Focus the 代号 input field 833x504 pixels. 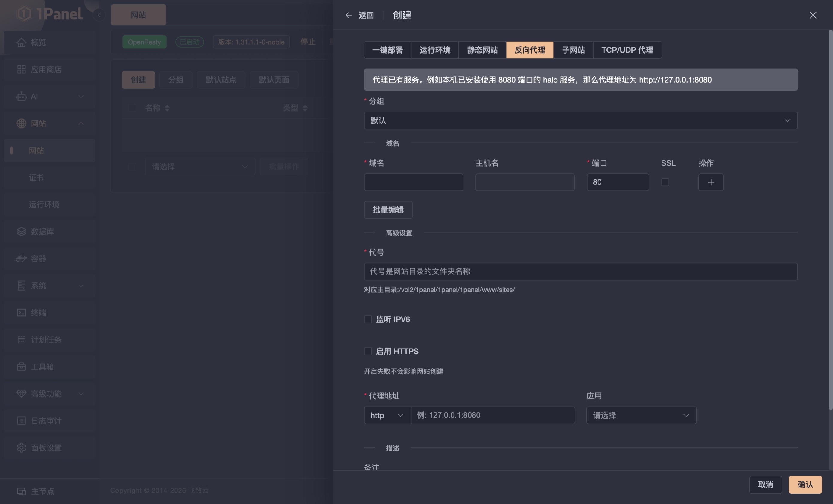point(581,272)
